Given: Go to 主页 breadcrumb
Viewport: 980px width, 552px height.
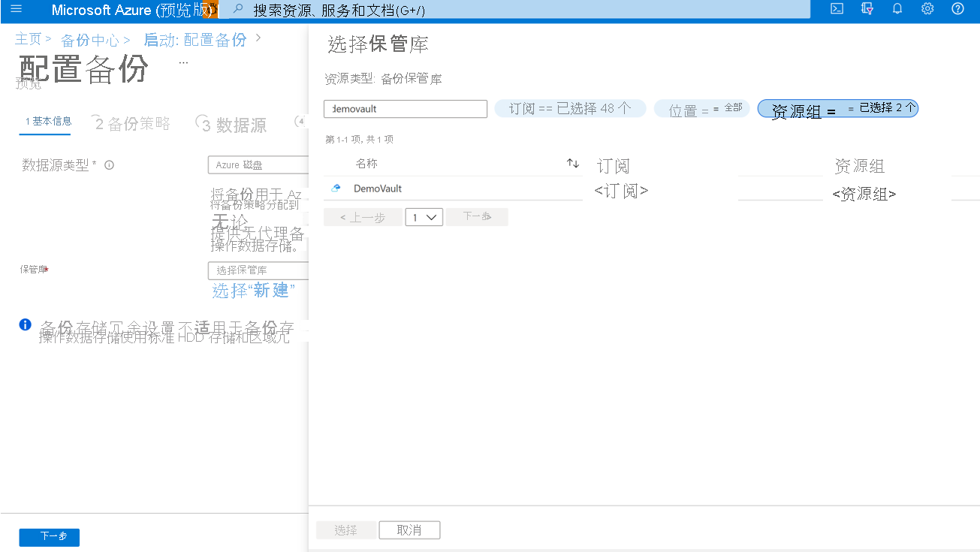Looking at the screenshot, I should coord(29,39).
